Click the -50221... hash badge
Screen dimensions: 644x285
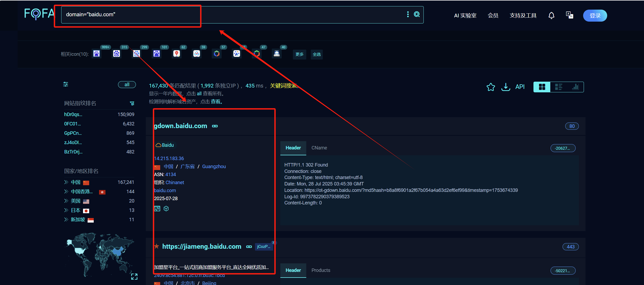pos(563,271)
